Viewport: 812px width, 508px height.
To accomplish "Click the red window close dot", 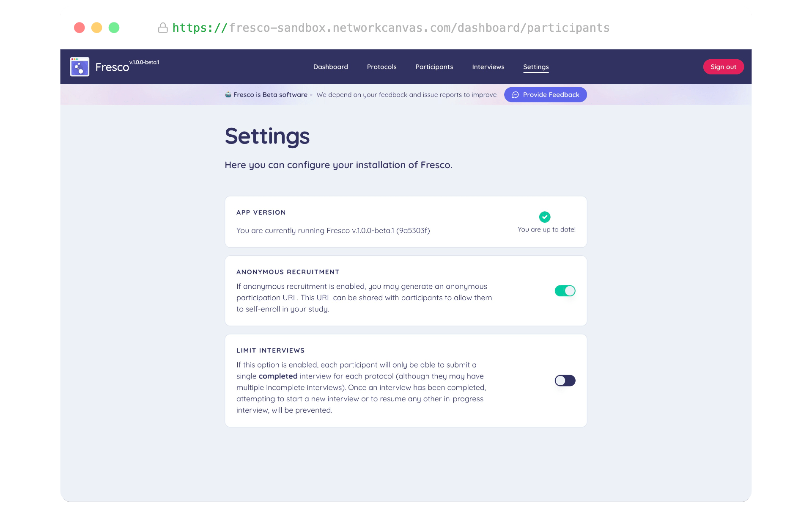I will (x=80, y=28).
